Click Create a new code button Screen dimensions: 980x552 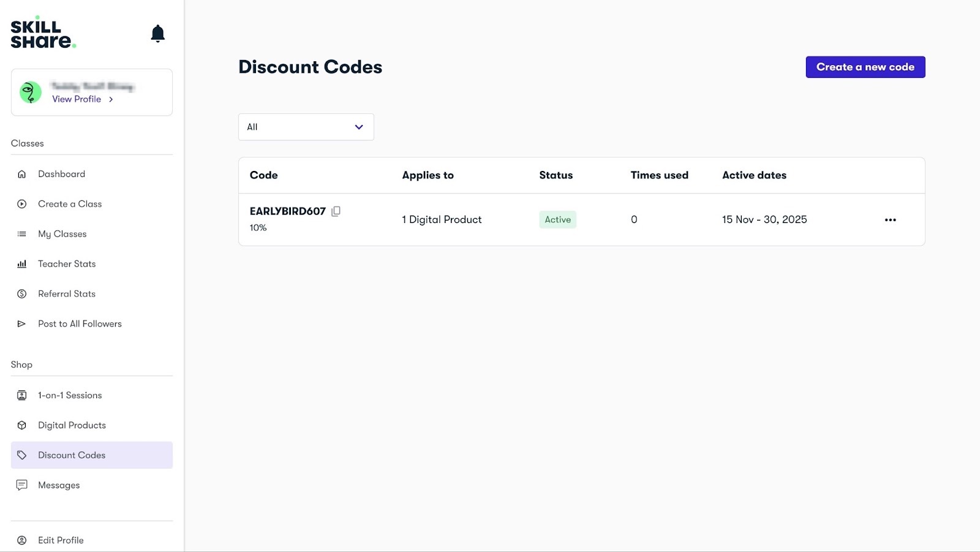[865, 67]
